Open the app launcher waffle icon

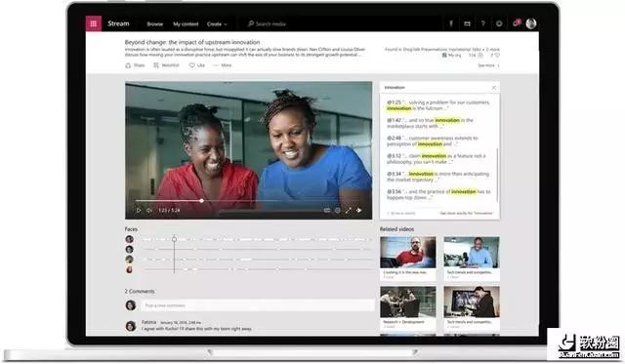[x=94, y=23]
